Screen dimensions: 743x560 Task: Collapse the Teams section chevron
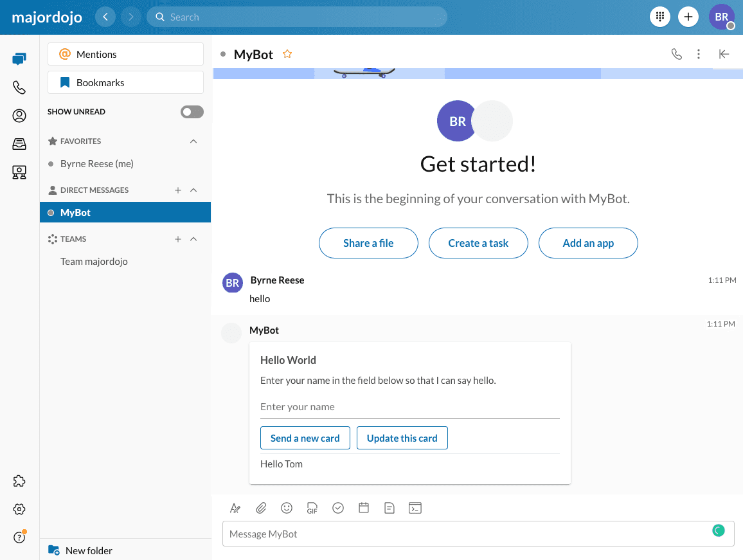tap(193, 239)
